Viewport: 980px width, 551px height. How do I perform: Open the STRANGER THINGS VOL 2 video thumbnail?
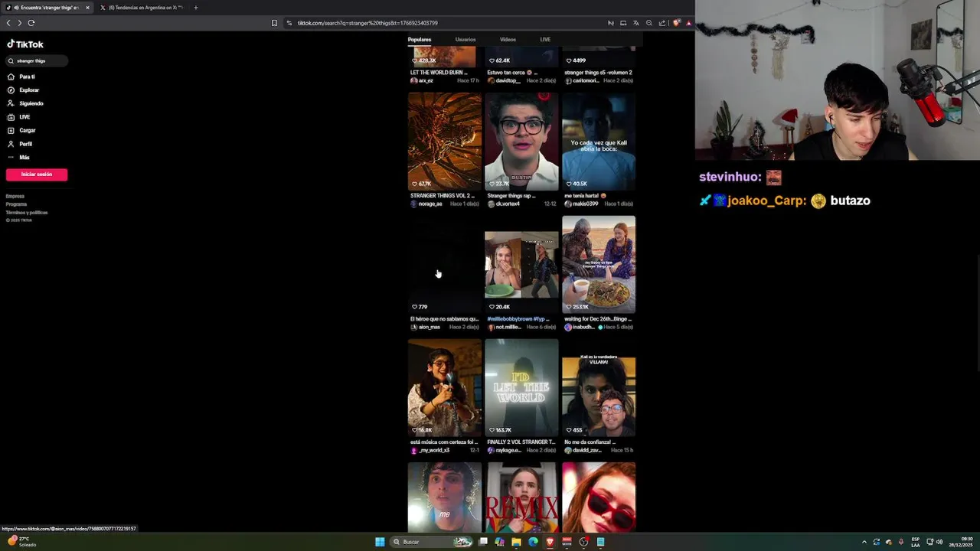[x=445, y=141]
